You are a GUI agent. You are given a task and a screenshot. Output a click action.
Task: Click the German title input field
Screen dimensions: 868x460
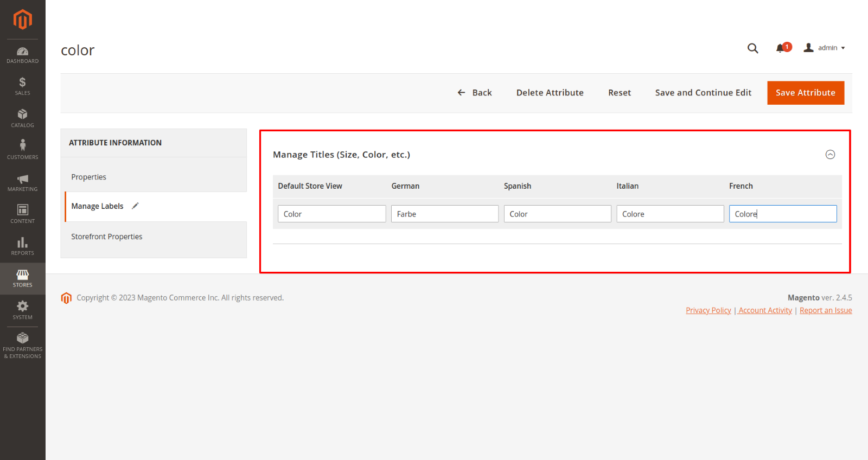coord(444,214)
